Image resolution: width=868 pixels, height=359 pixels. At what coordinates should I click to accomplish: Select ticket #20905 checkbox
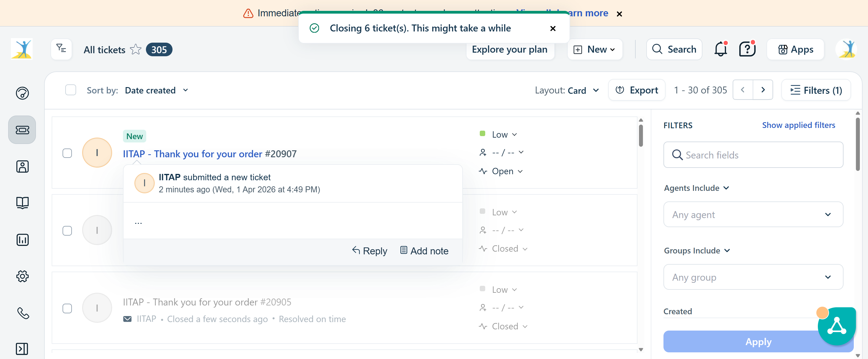pyautogui.click(x=67, y=308)
